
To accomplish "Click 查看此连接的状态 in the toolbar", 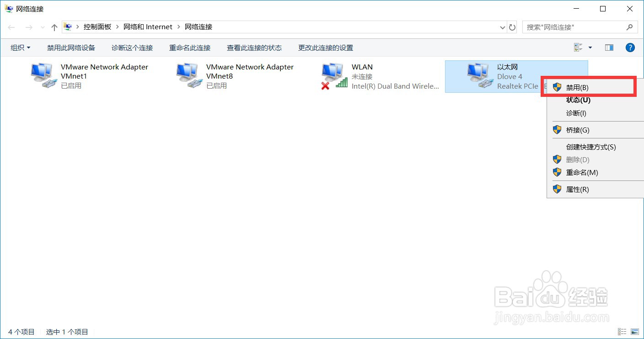I will (254, 48).
